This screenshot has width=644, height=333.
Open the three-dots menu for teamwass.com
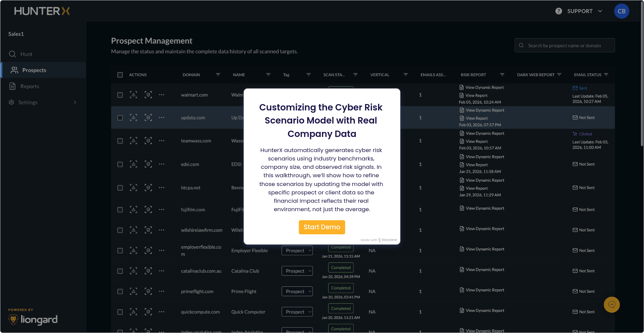(x=162, y=141)
